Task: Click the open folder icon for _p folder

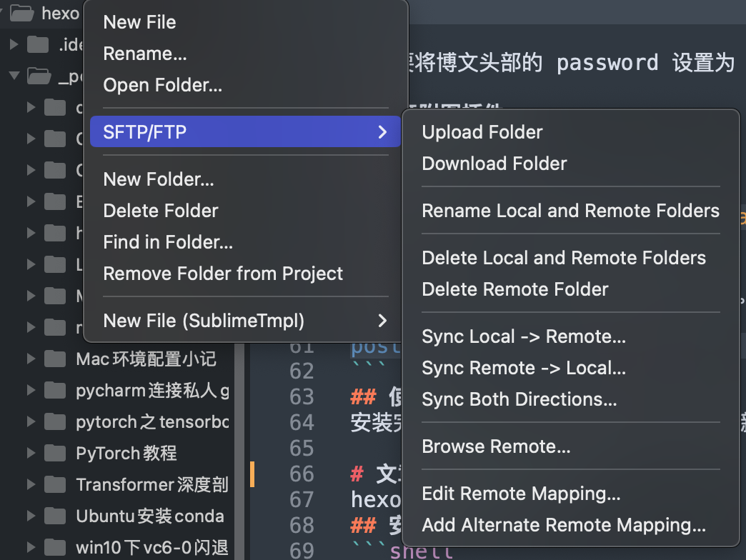Action: 39,76
